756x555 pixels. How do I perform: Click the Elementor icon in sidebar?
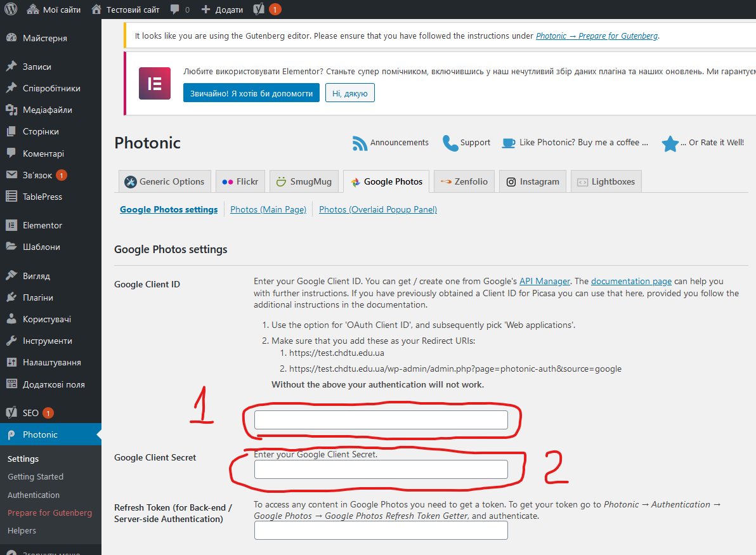pyautogui.click(x=11, y=225)
